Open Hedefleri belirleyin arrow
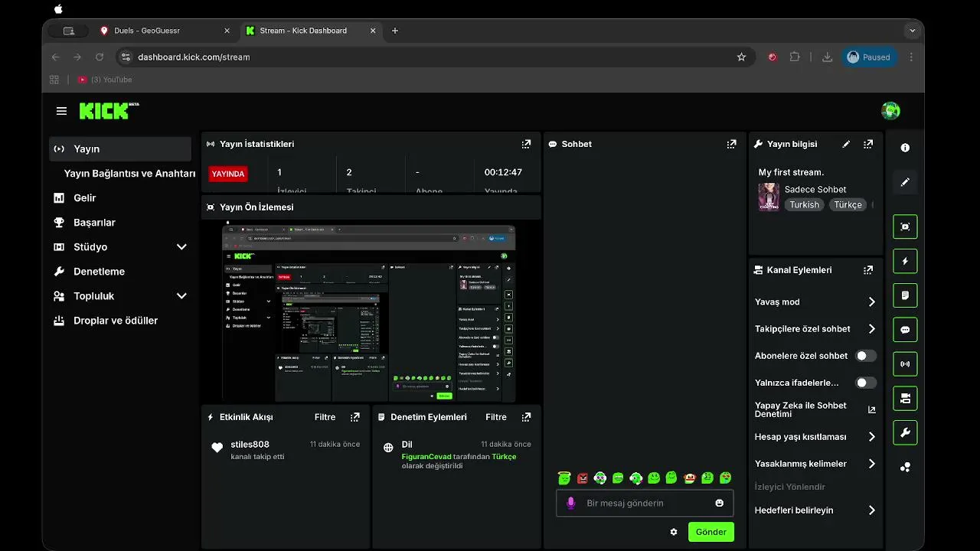 871,510
